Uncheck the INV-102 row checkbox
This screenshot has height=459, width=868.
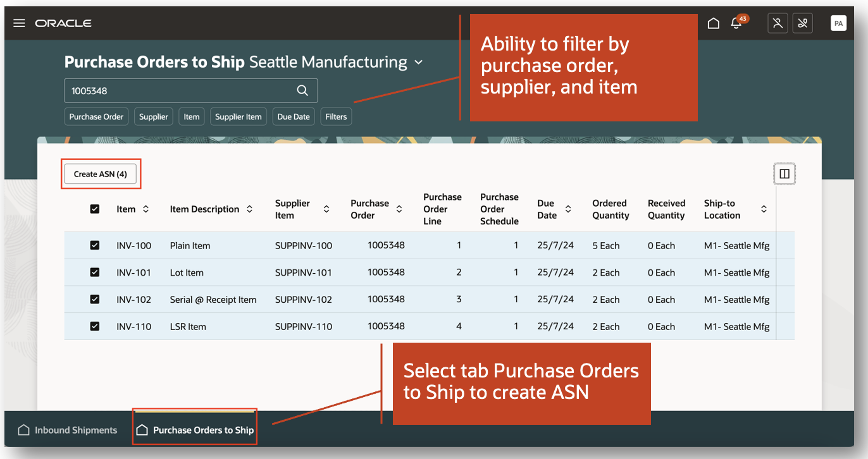tap(95, 300)
